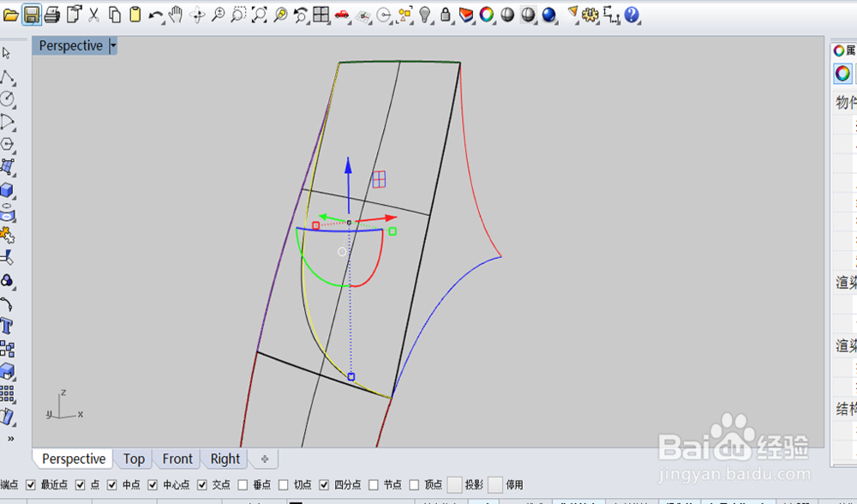
Task: Select the Polygon tool in the sidebar
Action: pyautogui.click(x=8, y=144)
